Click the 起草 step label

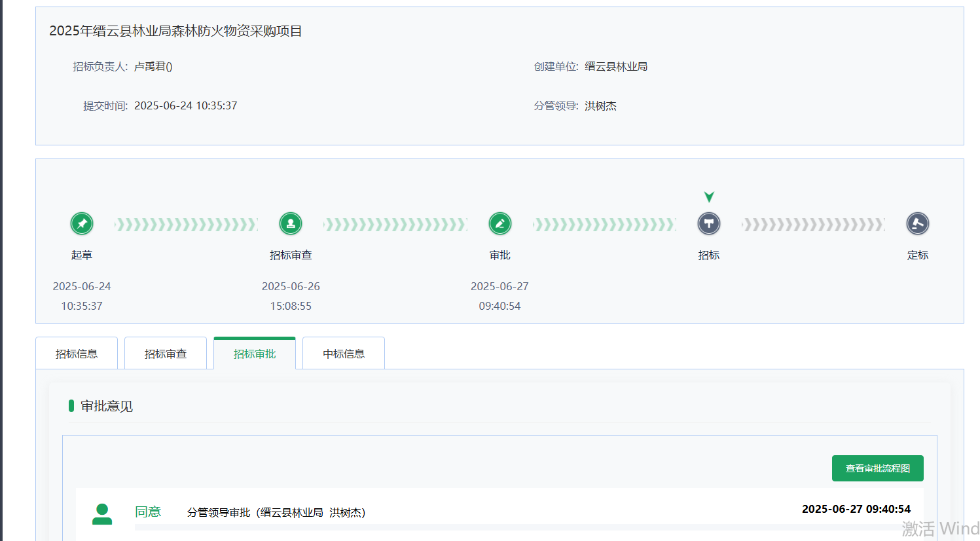click(82, 255)
